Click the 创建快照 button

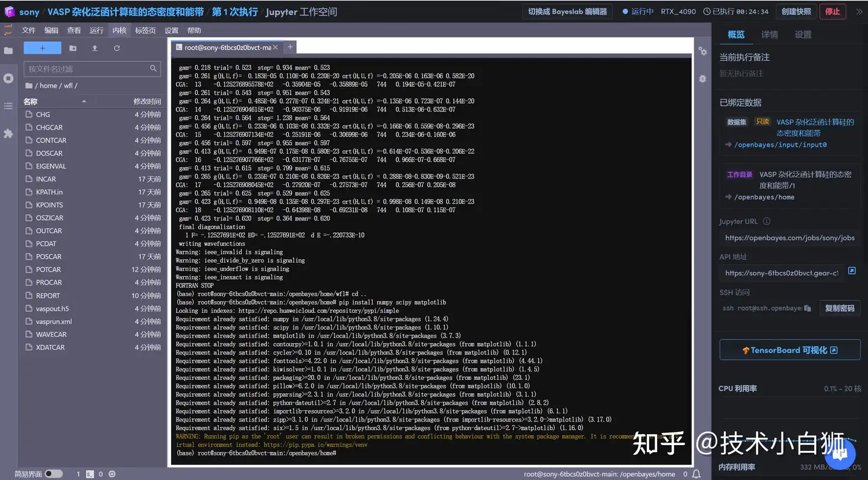pos(796,11)
